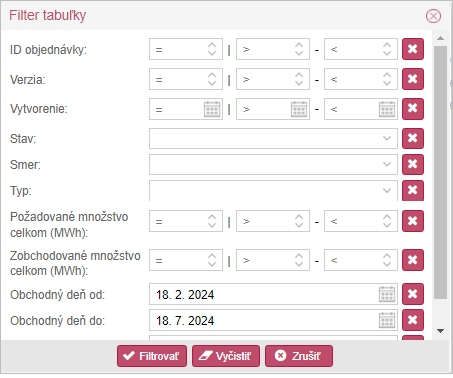Image resolution: width=453 pixels, height=378 pixels.
Task: Increase the ID objednávky equals value
Action: pyautogui.click(x=212, y=45)
